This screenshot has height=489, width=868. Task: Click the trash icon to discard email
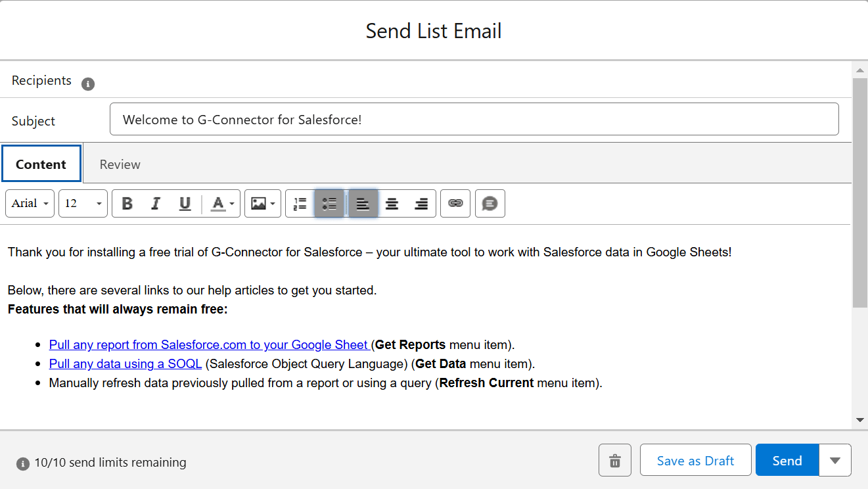(615, 460)
